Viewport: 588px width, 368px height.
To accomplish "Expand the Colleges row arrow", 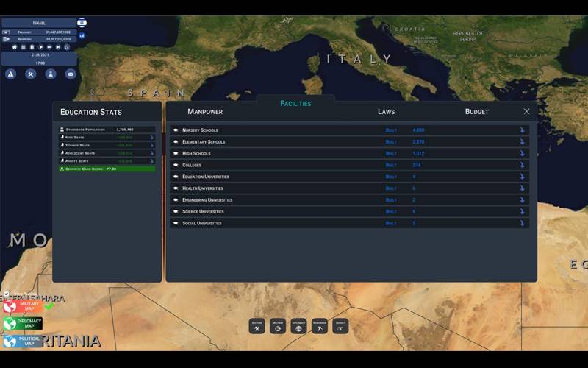I will 522,165.
